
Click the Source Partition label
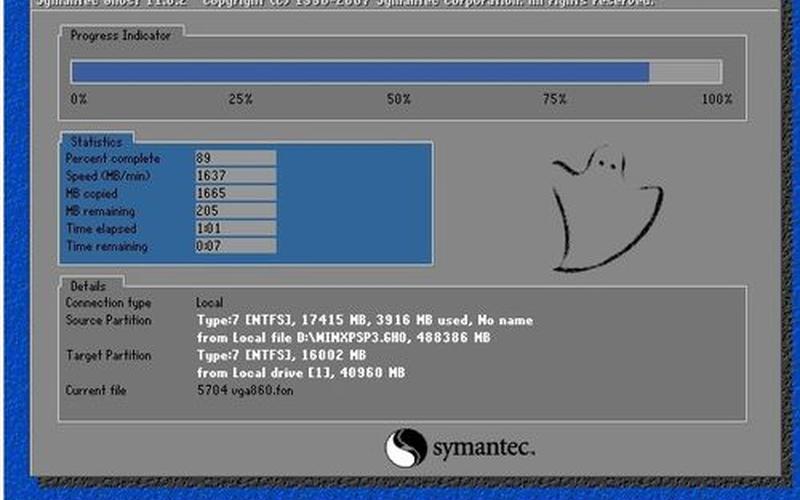click(108, 320)
